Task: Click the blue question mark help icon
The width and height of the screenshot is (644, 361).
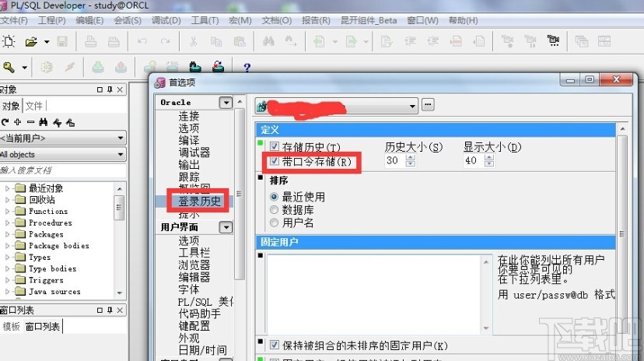Action: (247, 68)
